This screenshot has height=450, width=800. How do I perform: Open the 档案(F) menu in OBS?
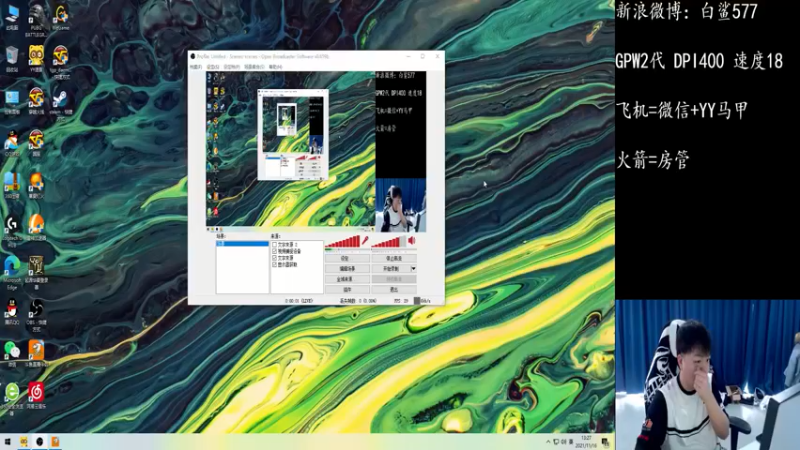pyautogui.click(x=196, y=67)
